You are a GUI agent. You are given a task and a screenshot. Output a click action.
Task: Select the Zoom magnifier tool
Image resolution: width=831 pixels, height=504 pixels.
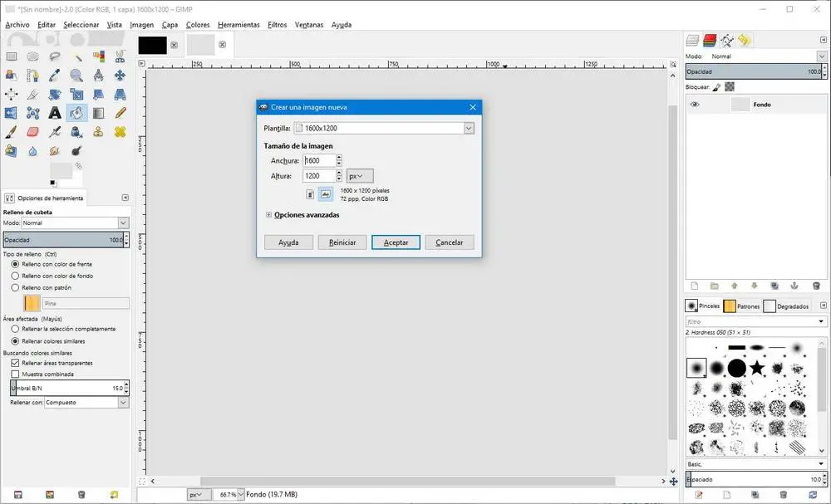pos(76,76)
